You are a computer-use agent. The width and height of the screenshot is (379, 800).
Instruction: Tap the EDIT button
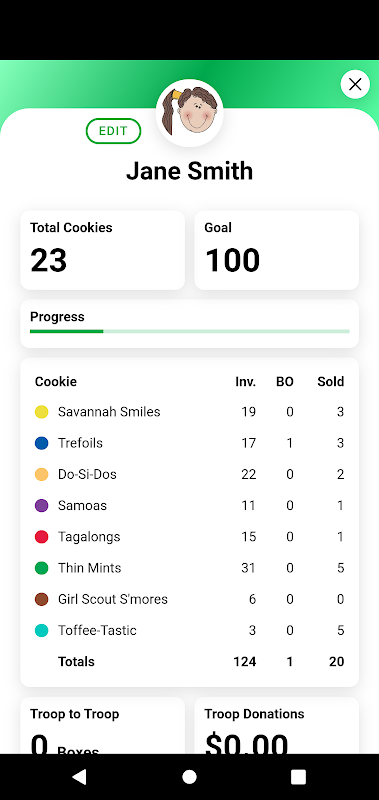click(x=113, y=131)
